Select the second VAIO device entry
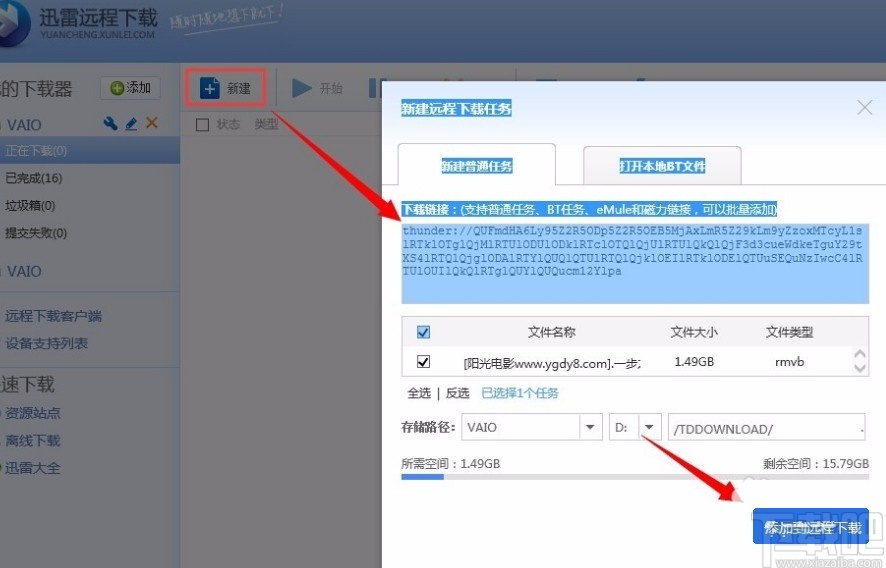Screen dimensions: 886x568 click(x=24, y=272)
